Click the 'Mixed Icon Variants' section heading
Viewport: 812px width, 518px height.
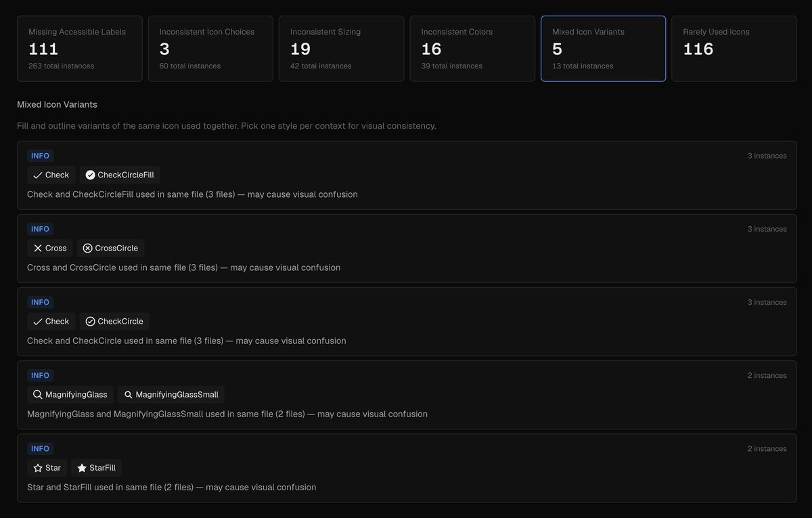[x=57, y=104]
